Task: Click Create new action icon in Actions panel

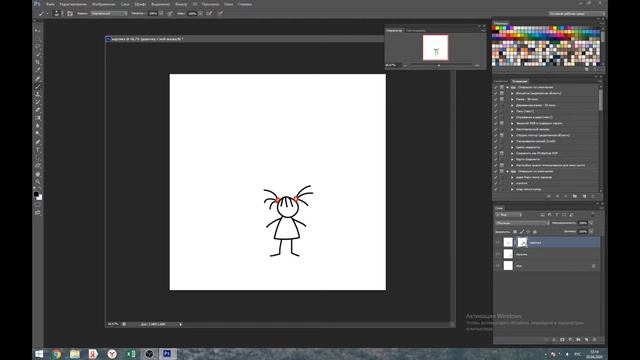Action: coord(584,196)
